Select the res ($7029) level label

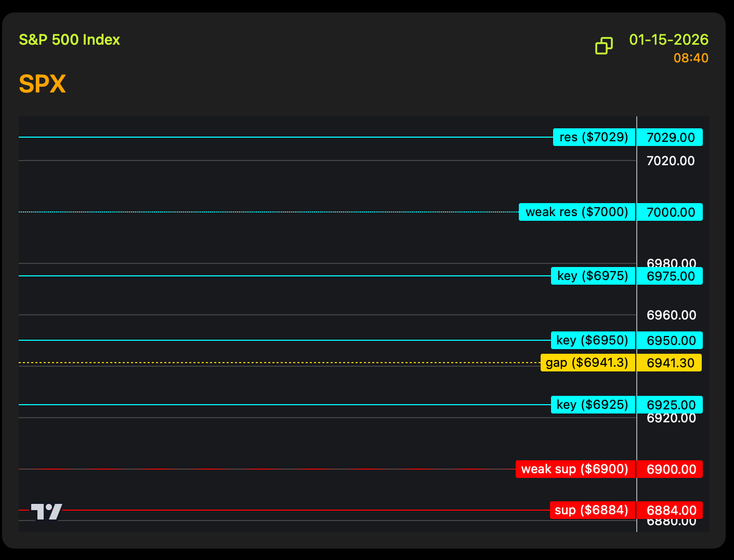pyautogui.click(x=594, y=137)
